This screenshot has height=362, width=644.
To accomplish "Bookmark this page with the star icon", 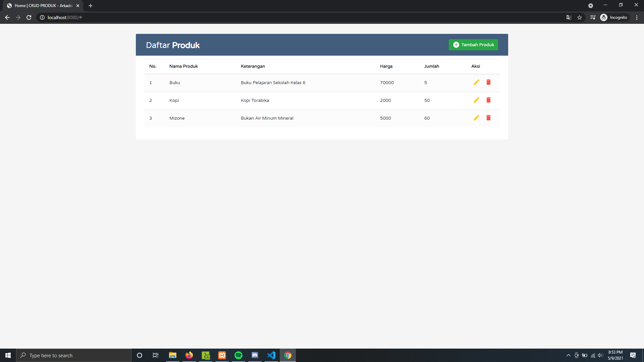I will click(x=580, y=17).
